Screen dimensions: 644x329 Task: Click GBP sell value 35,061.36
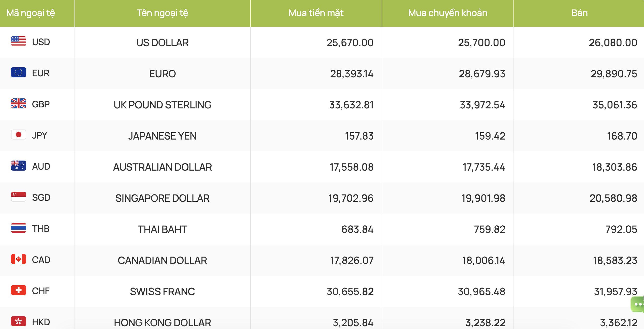pyautogui.click(x=615, y=105)
